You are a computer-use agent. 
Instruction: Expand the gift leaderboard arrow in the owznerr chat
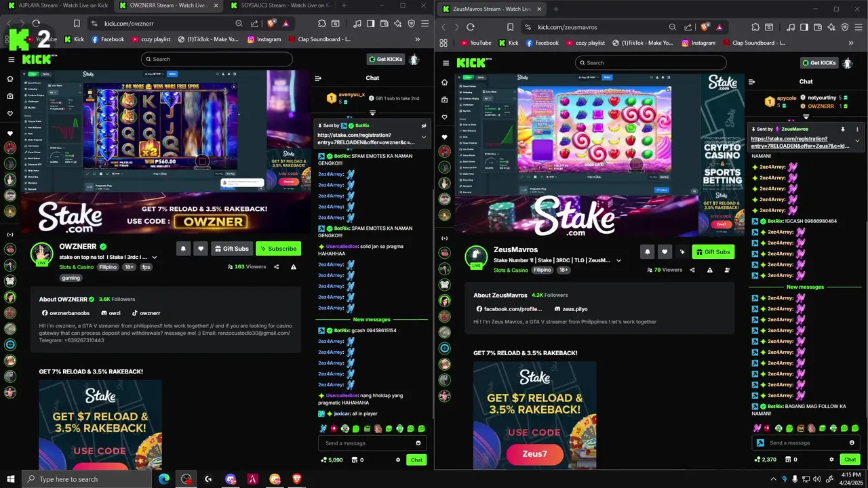[x=372, y=113]
